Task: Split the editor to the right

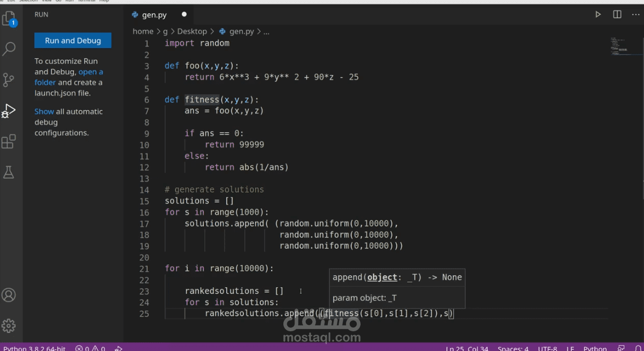Action: coord(617,14)
